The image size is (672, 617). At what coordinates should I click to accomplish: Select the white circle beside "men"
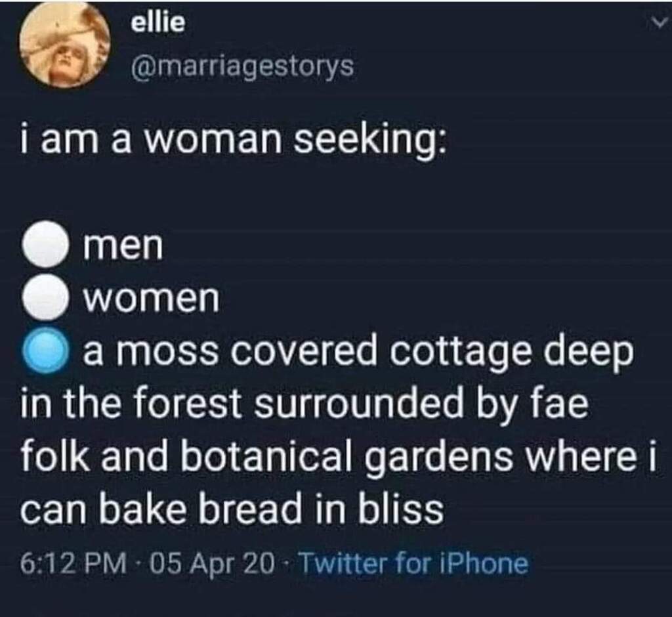click(46, 245)
